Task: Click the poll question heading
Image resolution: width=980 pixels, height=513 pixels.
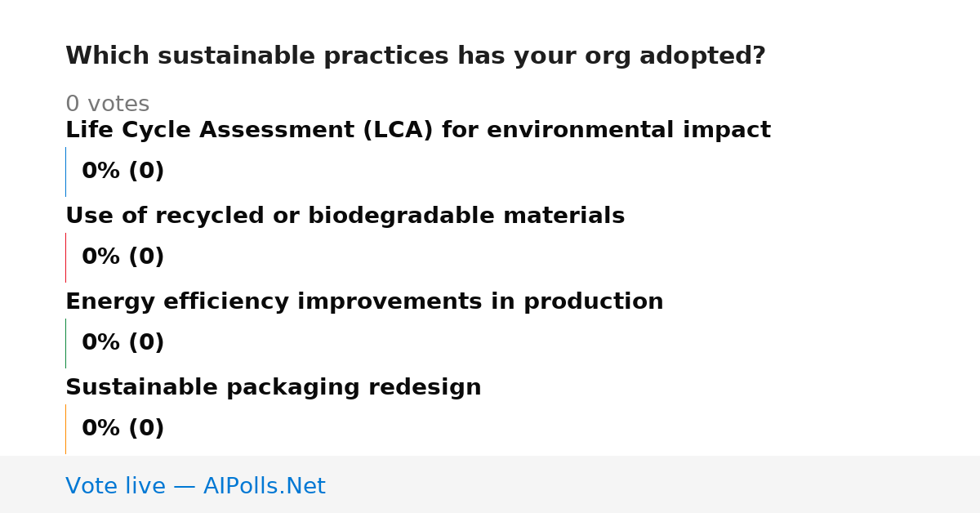Action: 416,56
